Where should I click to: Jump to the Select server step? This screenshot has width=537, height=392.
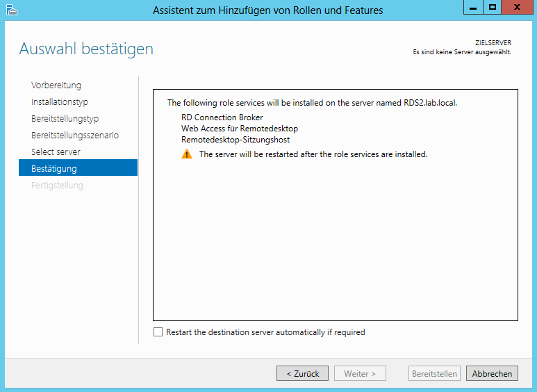click(x=56, y=152)
